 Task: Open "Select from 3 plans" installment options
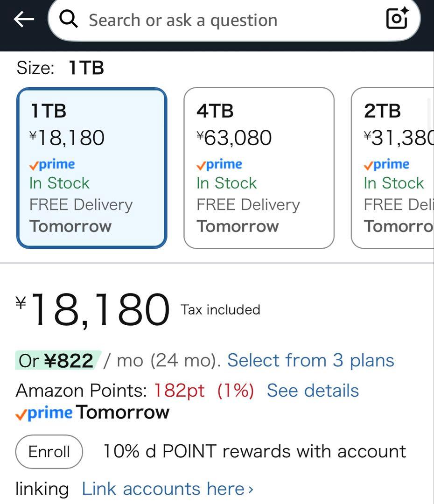point(310,361)
